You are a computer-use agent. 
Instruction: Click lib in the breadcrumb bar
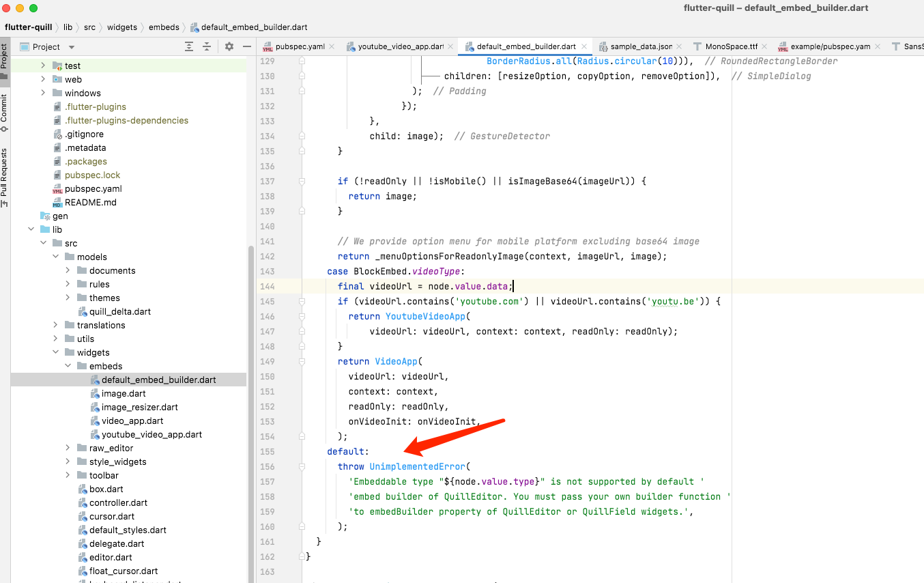pos(68,27)
